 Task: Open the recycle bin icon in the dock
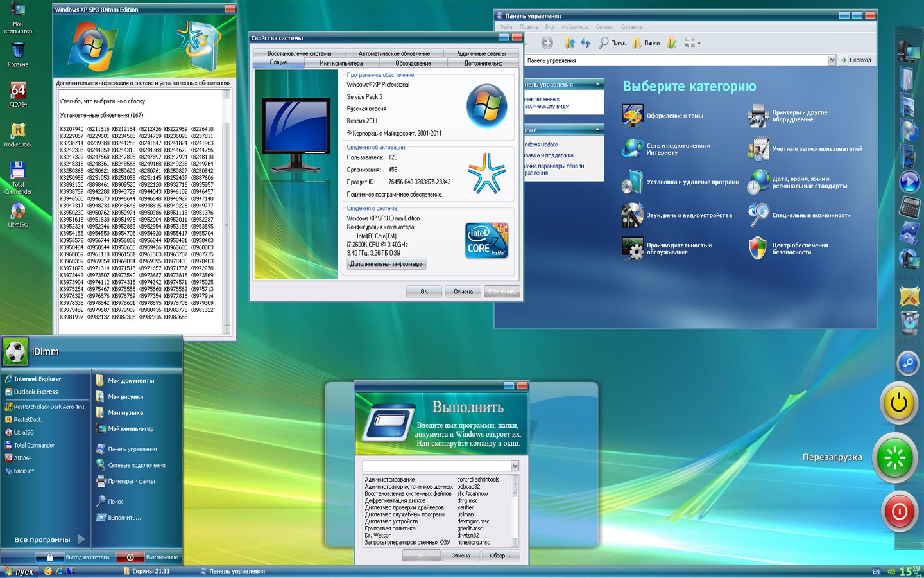(x=909, y=322)
